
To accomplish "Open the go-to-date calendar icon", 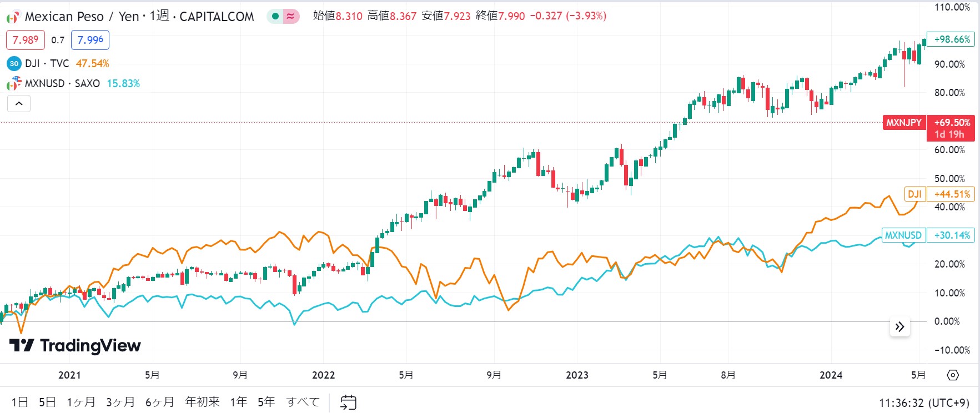I will (x=348, y=402).
